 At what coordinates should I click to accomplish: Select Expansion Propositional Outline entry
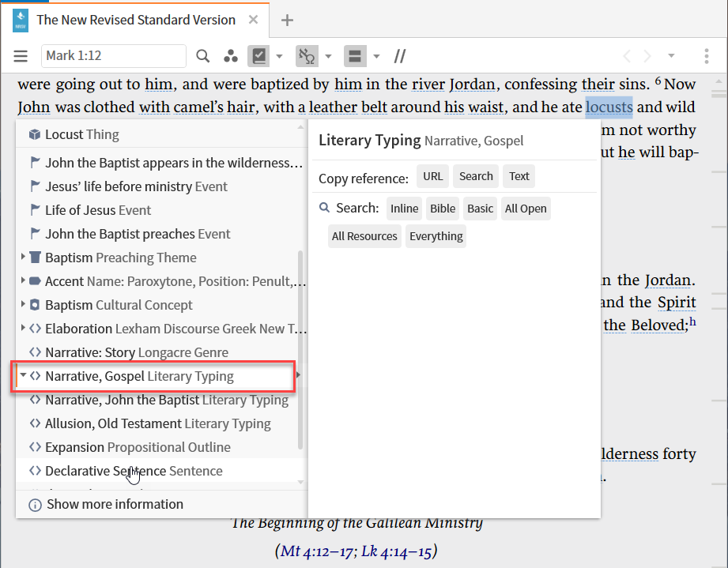pyautogui.click(x=160, y=447)
